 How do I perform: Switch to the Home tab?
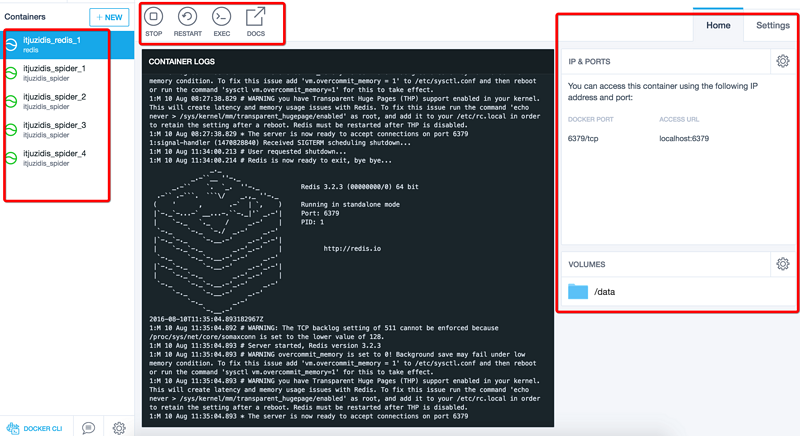(718, 25)
